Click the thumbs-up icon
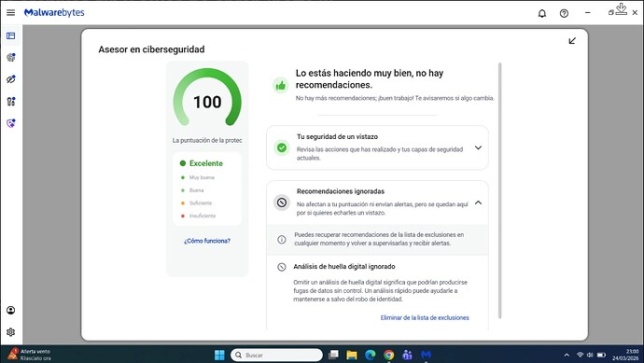Image resolution: width=644 pixels, height=363 pixels. (281, 86)
